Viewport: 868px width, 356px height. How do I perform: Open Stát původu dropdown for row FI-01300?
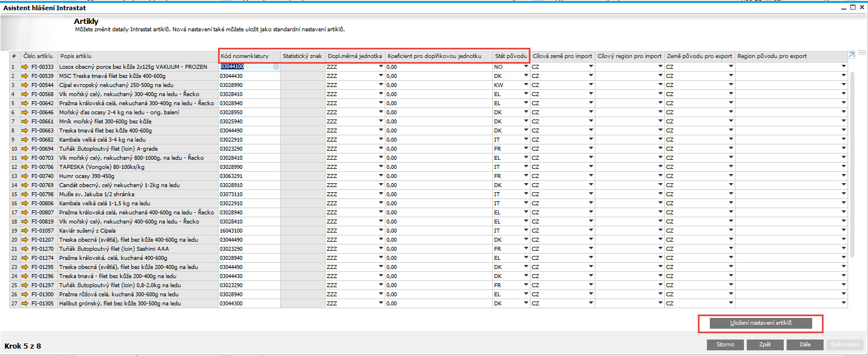coord(525,294)
